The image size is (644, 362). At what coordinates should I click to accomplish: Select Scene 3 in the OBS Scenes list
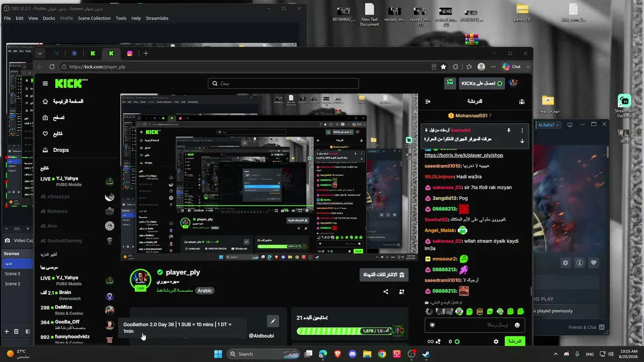point(13,274)
